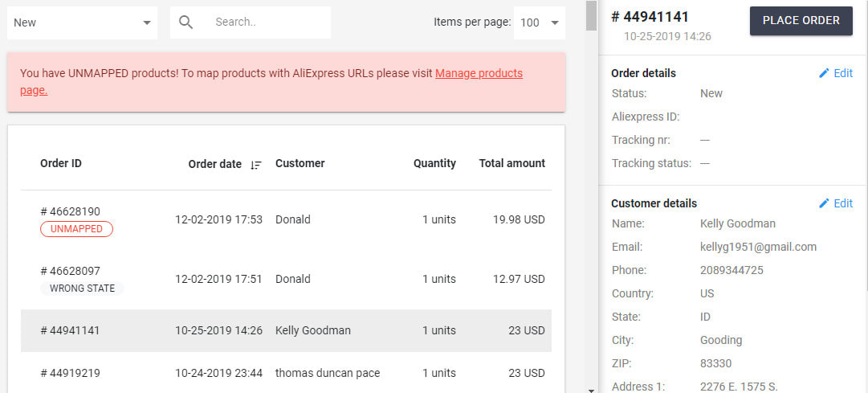Sort by the Order date column header
The image size is (868, 393).
(214, 164)
